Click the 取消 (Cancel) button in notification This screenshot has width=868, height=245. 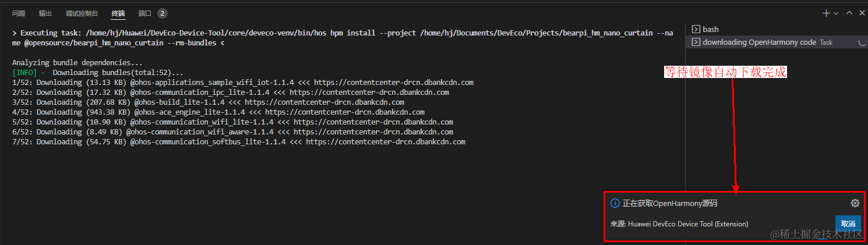848,224
